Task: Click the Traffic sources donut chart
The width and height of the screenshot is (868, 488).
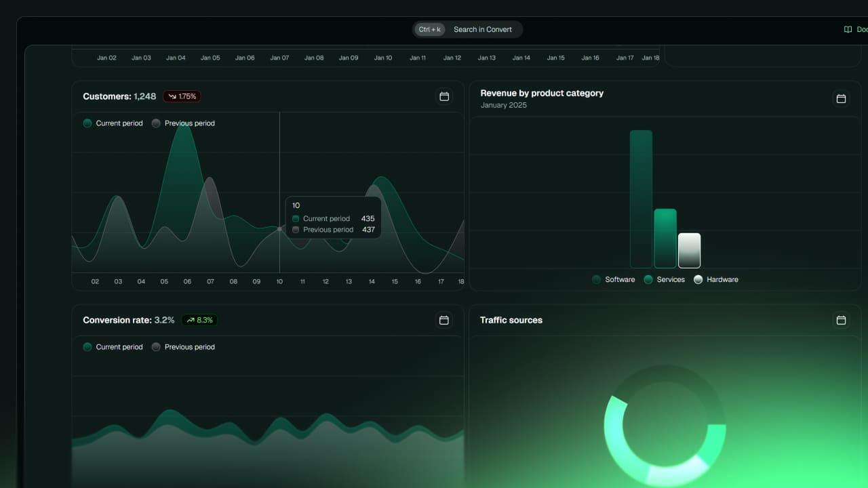Action: pos(665,427)
